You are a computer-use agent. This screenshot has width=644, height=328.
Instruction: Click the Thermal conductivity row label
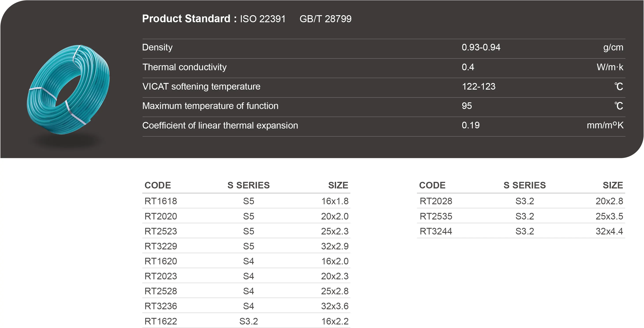(x=184, y=67)
